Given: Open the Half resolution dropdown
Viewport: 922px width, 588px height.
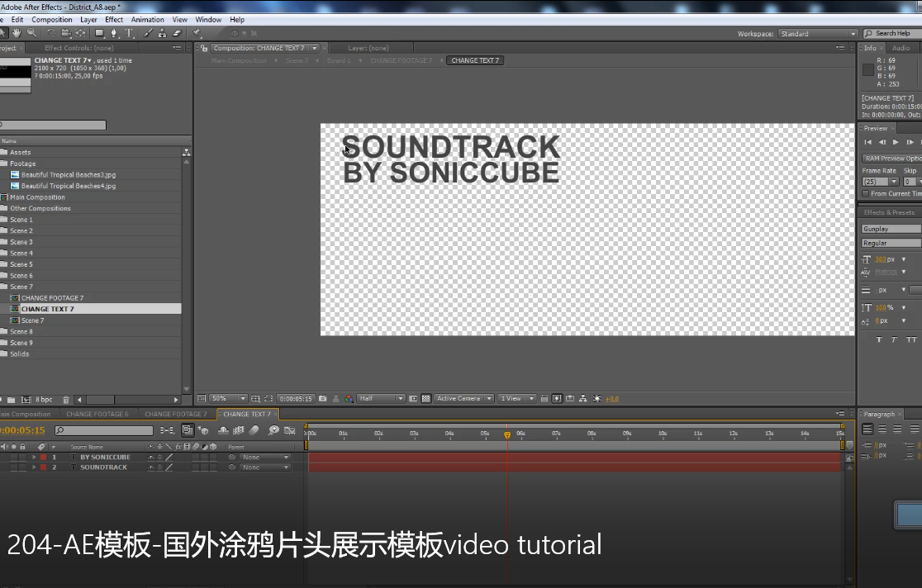Looking at the screenshot, I should [x=381, y=399].
